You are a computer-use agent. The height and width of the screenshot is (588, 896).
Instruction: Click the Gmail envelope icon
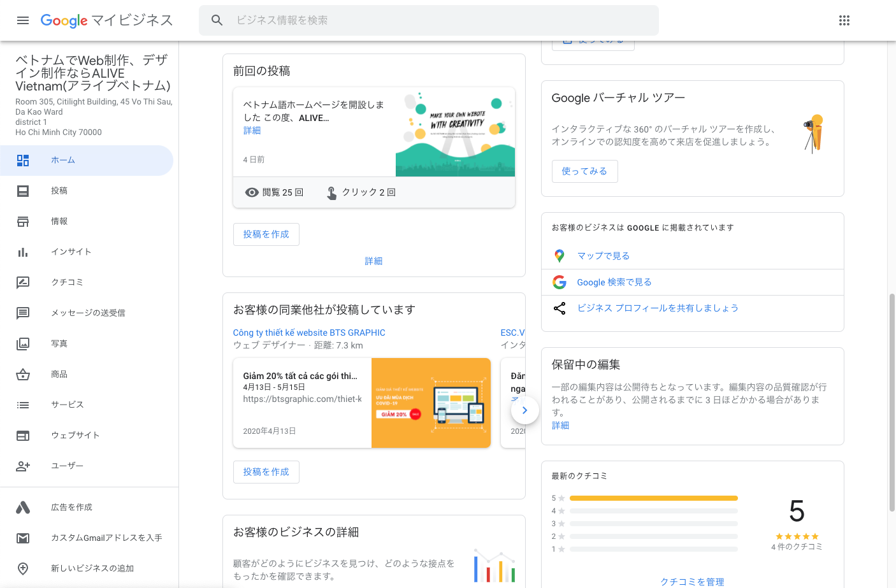click(x=23, y=538)
